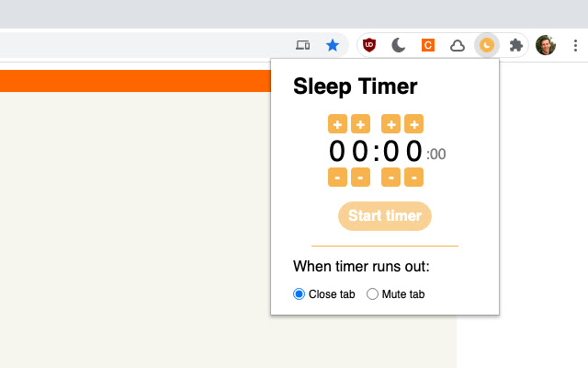Click the uBlock Origin extension icon

[x=369, y=44]
